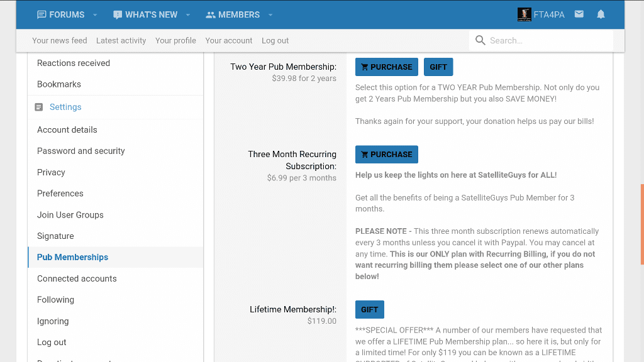Purchase the Three Month Recurring Subscription
644x362 pixels.
[x=387, y=155]
